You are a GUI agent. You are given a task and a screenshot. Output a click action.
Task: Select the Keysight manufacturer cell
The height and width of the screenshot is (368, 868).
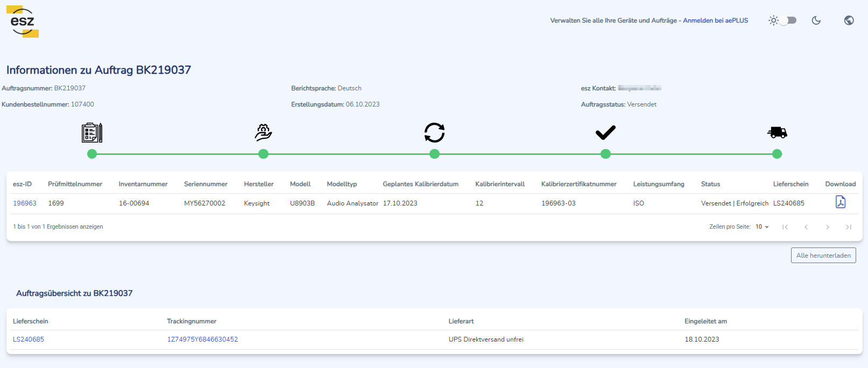point(257,203)
